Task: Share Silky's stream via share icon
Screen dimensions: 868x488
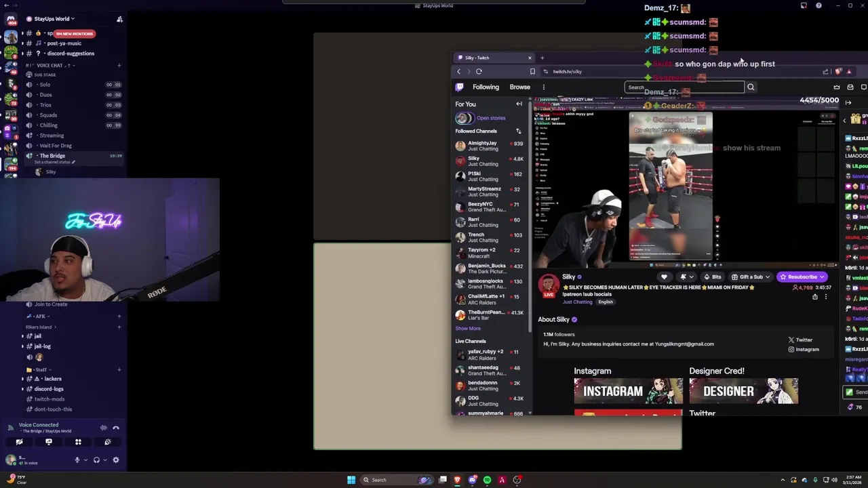Action: tap(815, 297)
